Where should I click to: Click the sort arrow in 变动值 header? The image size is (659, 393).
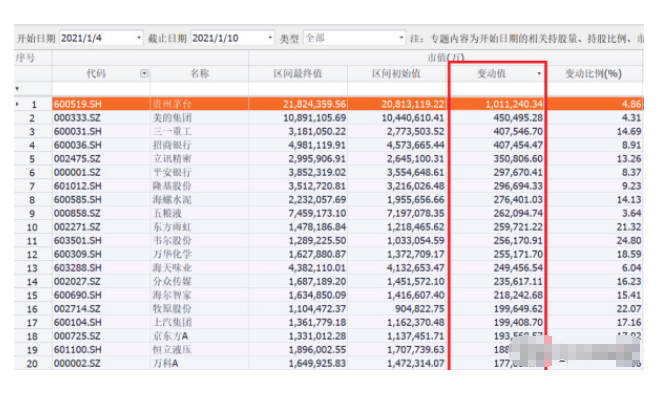[x=539, y=74]
